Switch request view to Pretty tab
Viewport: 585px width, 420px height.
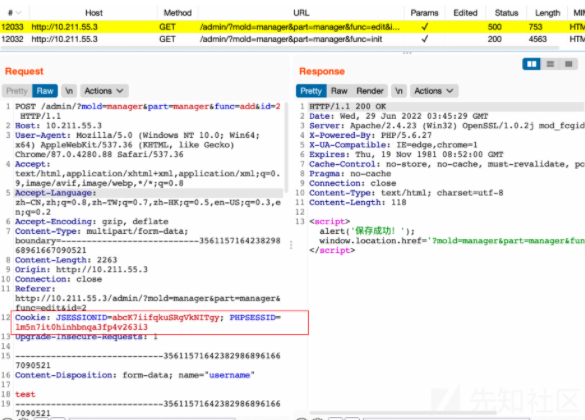pyautogui.click(x=17, y=91)
